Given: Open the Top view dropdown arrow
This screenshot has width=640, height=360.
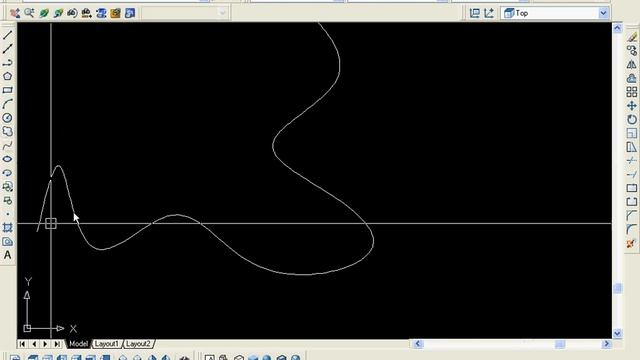Looking at the screenshot, I should pyautogui.click(x=603, y=13).
